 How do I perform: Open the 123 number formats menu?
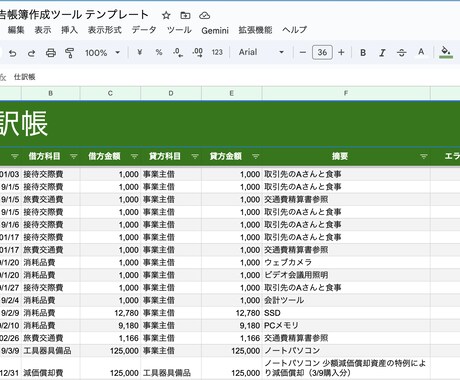point(217,52)
